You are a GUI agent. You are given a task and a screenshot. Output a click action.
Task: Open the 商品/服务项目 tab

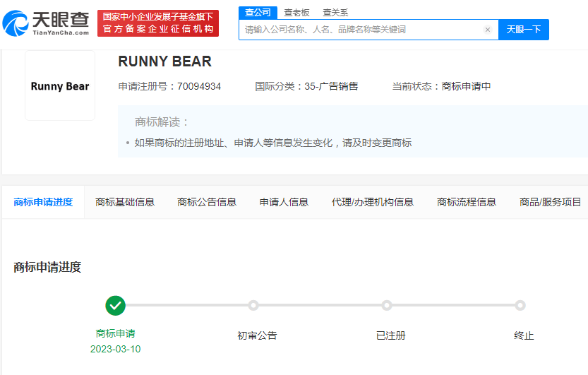[x=551, y=202]
